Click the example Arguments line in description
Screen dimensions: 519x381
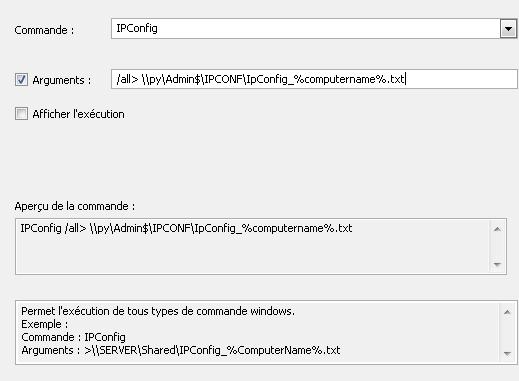pyautogui.click(x=181, y=350)
